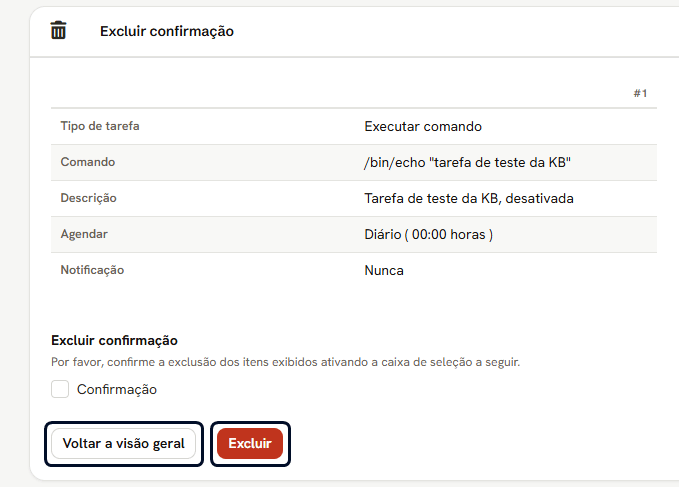Select the 'Tipo de tarefa' label
Screen dimensions: 679x487
pos(100,126)
